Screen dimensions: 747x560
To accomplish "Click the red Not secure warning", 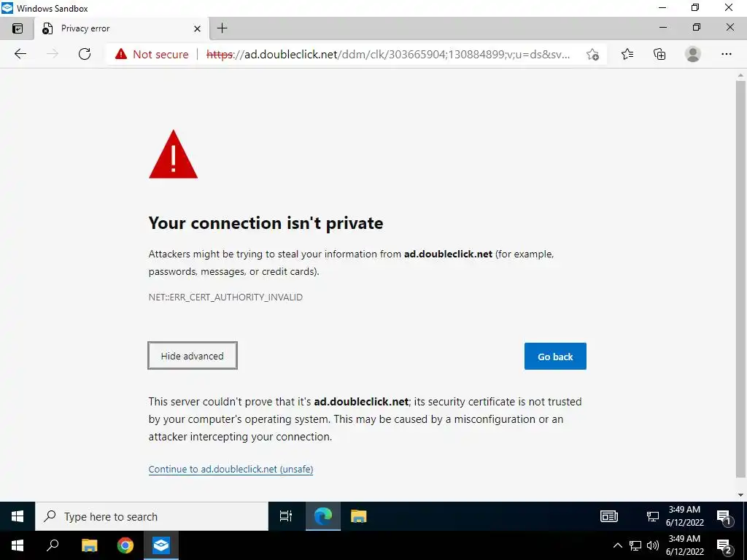I will (152, 54).
